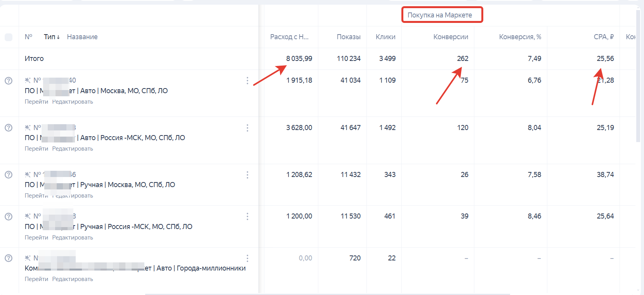
Task: Sort by the CPA, ₽ column header
Action: [x=604, y=37]
